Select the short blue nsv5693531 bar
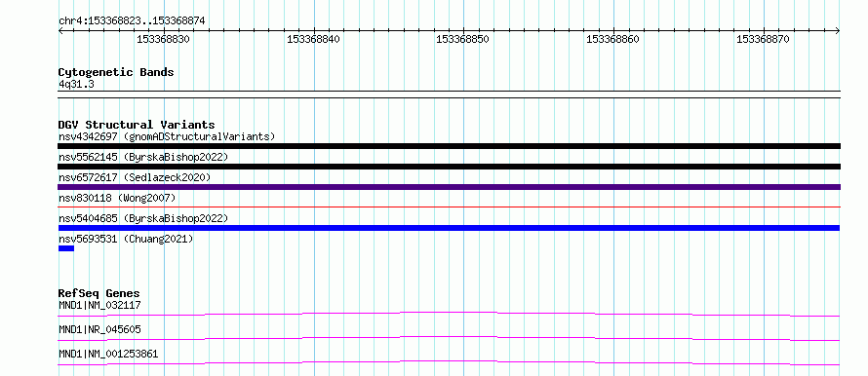Image resolution: width=868 pixels, height=376 pixels. point(66,248)
